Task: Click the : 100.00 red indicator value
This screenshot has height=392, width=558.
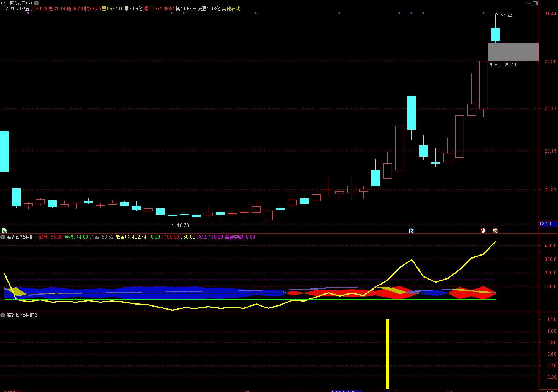Action: (x=171, y=237)
